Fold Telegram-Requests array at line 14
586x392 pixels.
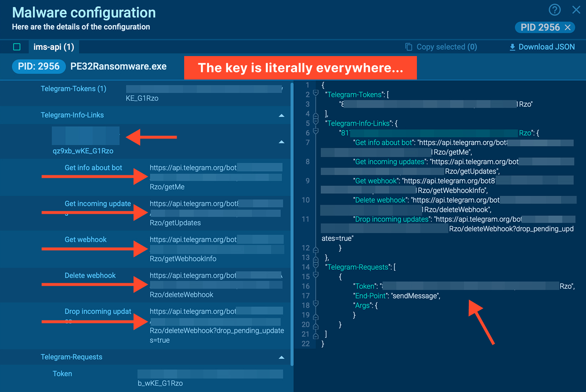[316, 265]
